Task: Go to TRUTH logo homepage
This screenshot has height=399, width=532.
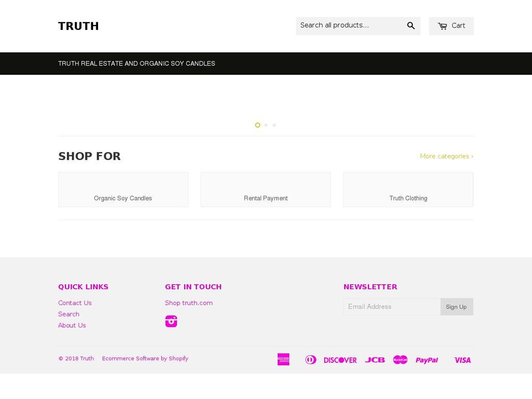Action: (78, 26)
